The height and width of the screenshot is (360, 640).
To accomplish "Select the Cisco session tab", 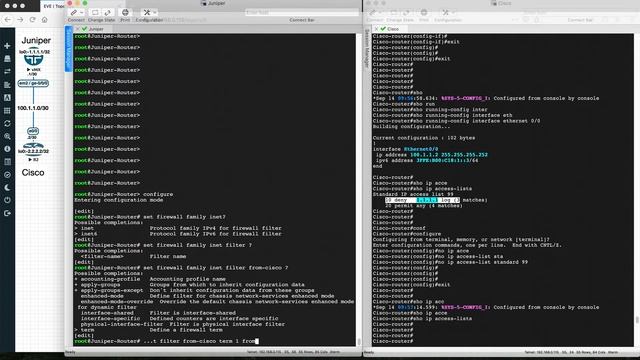I will [390, 29].
